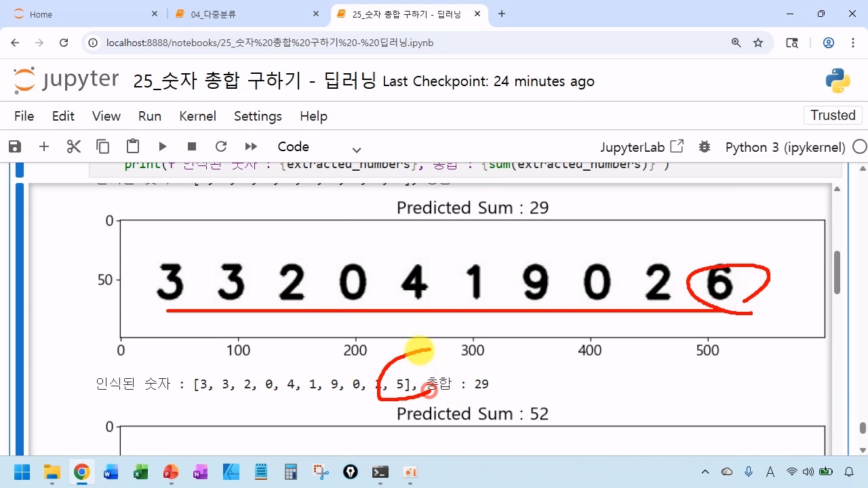
Task: Open File Explorer from taskbar
Action: click(x=52, y=472)
